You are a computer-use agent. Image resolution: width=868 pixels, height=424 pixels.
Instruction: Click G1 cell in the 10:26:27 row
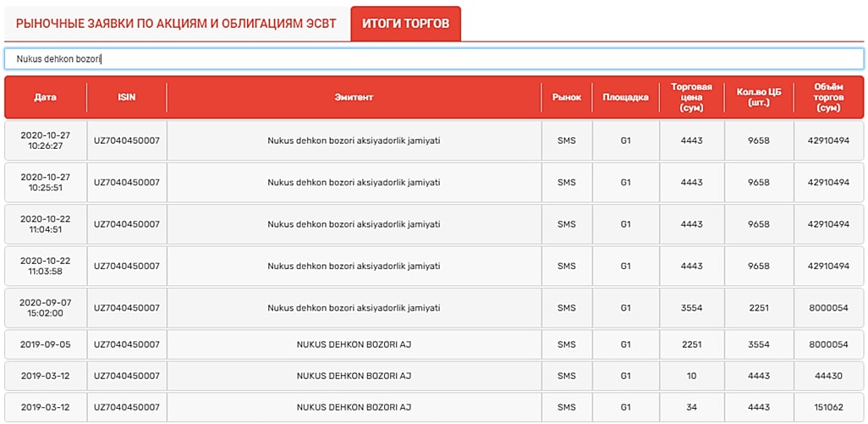click(x=625, y=140)
